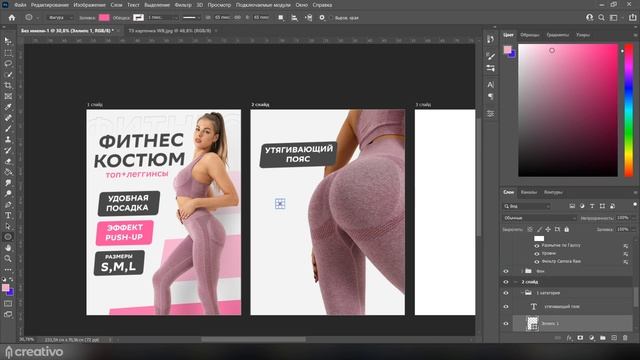Toggle pixel layer filter in Layers
This screenshot has width=640, height=360.
click(x=572, y=206)
